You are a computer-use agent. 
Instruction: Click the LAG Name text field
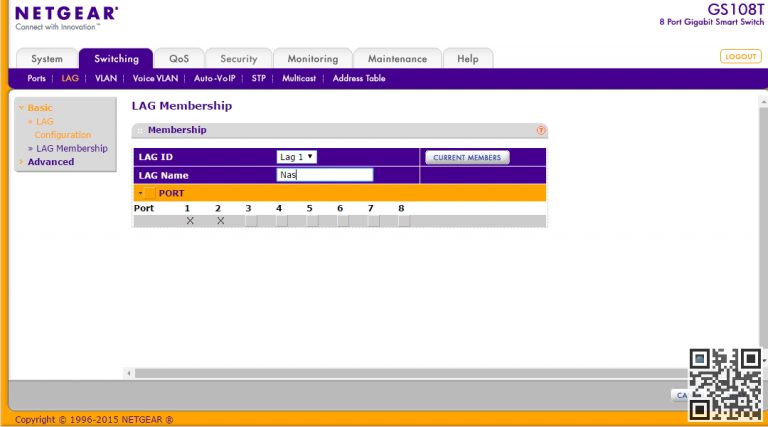(324, 175)
